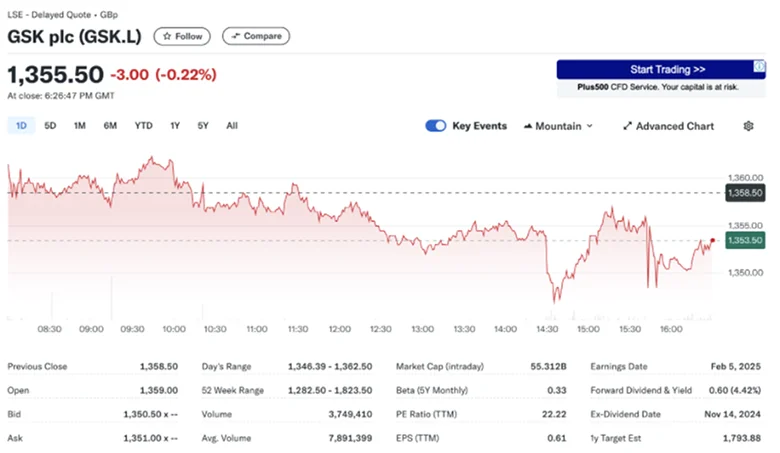Screen dimensions: 780x453
Task: Click 1y Target Est value 1,793.88
Action: (742, 438)
